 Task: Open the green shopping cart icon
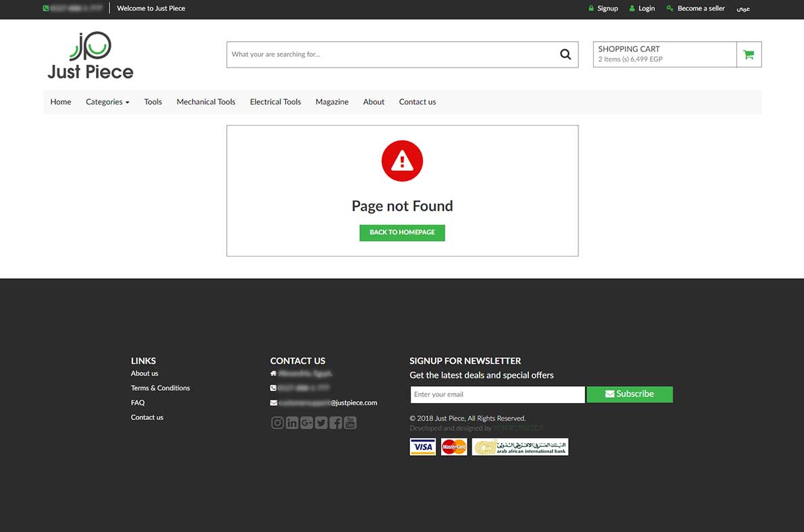coord(749,55)
